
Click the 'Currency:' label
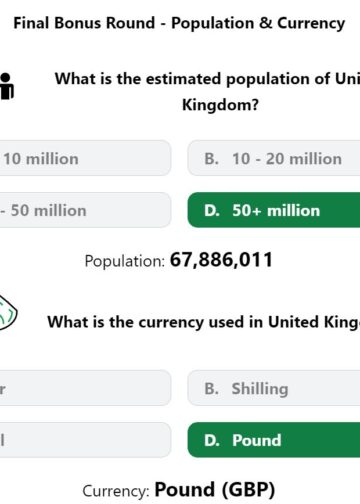pyautogui.click(x=116, y=491)
